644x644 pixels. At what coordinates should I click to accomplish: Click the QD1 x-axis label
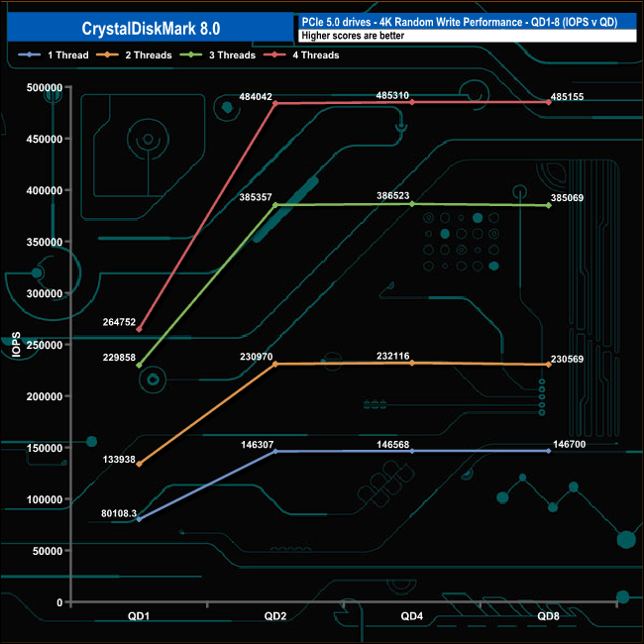point(139,616)
